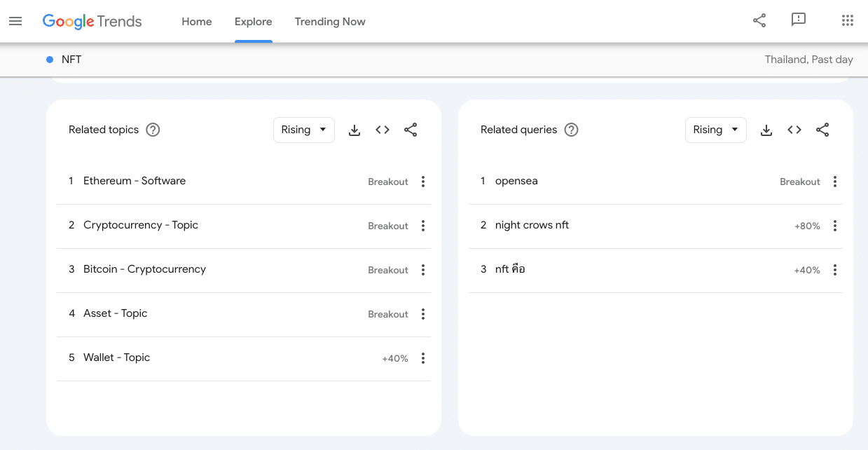The image size is (868, 450).
Task: Open the Ethereum - Software topic
Action: [x=135, y=181]
